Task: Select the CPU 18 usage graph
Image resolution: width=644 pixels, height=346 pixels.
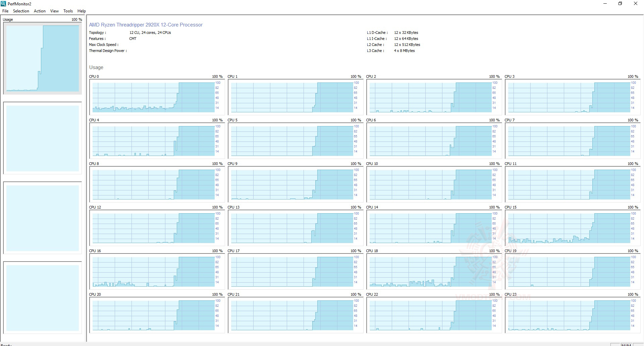Action: pos(434,272)
